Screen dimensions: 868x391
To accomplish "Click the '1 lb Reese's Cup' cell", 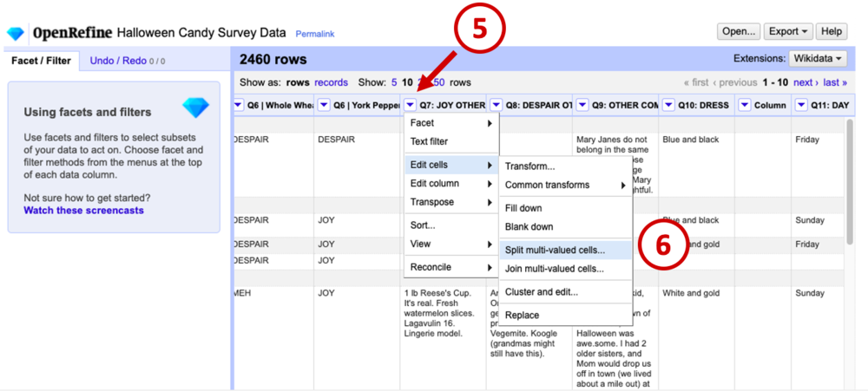I will 439,314.
